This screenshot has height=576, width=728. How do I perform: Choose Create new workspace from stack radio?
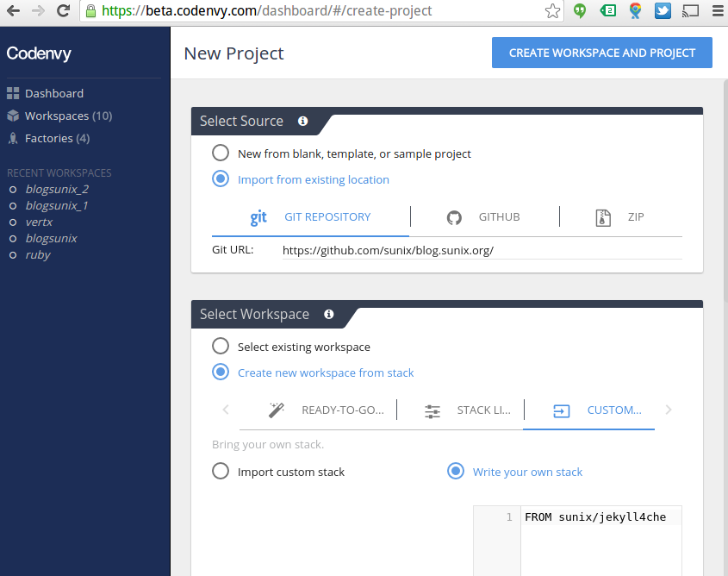(x=221, y=373)
